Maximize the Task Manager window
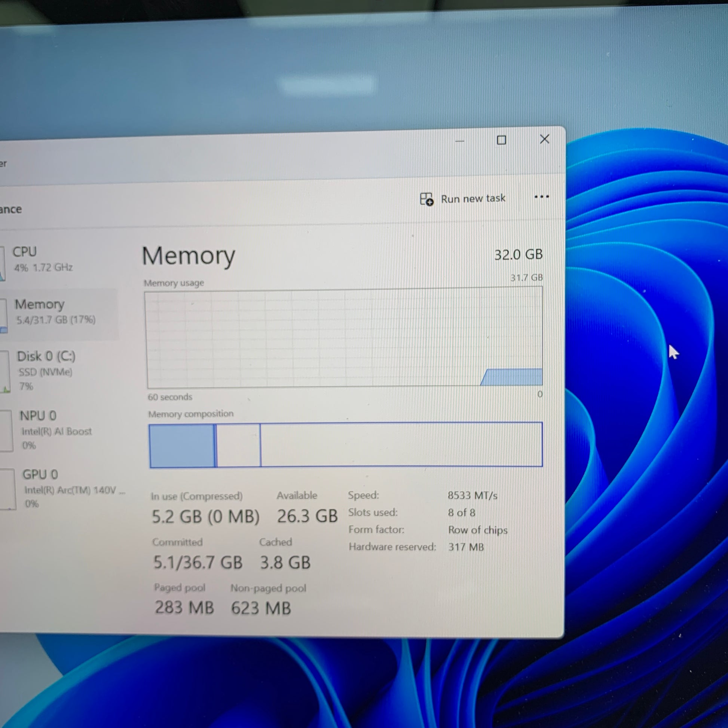This screenshot has height=728, width=728. [501, 140]
